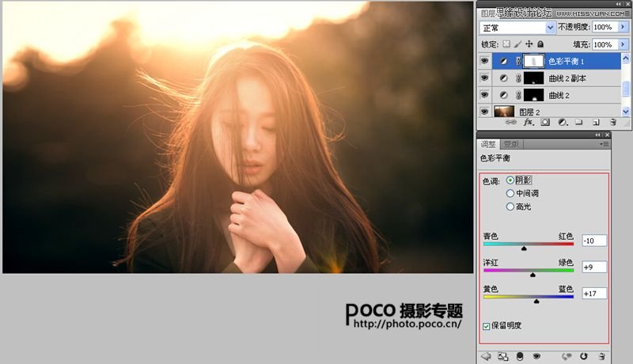Screen dimensions: 633x364
Task: Open 填充 fill slider arrow
Action: (x=623, y=44)
